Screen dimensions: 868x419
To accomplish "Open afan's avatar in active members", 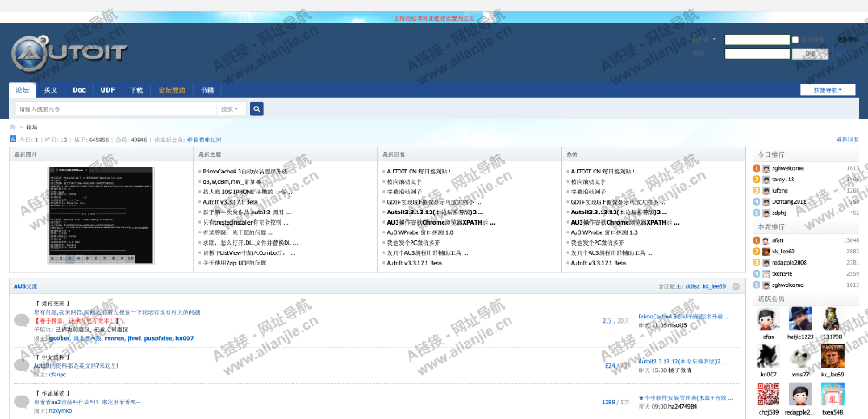I will 768,318.
